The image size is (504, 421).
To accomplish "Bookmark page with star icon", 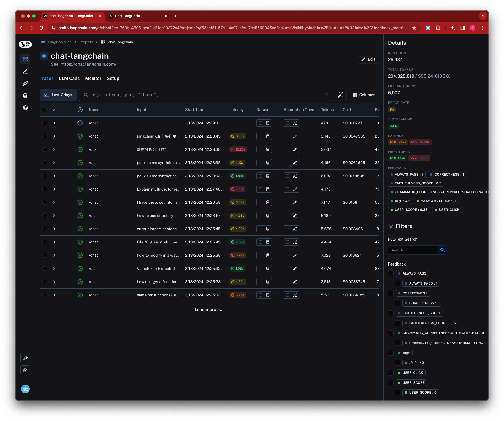I will pyautogui.click(x=414, y=28).
